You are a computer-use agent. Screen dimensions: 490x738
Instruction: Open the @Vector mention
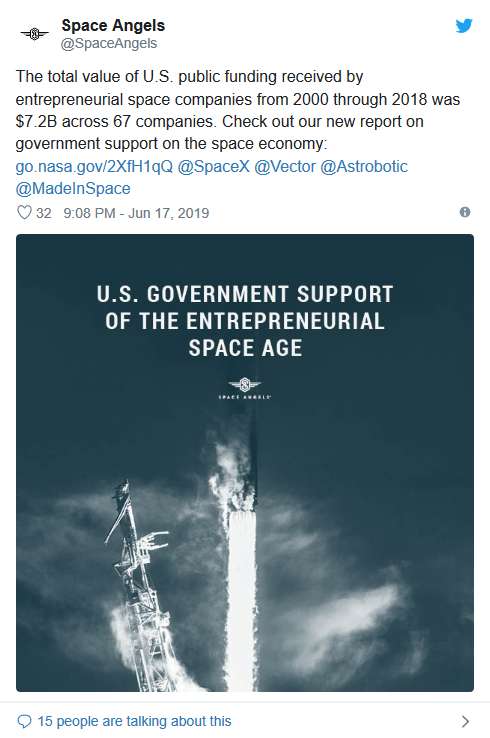[285, 166]
